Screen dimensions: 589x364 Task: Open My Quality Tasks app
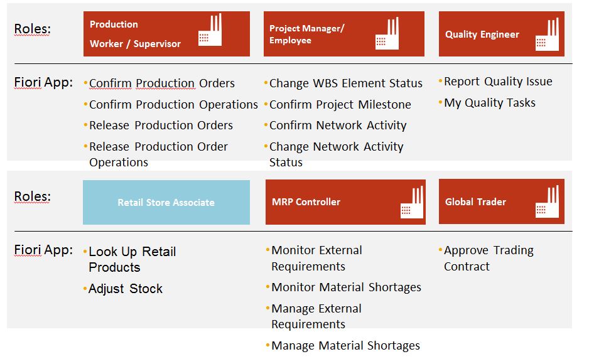pyautogui.click(x=490, y=102)
